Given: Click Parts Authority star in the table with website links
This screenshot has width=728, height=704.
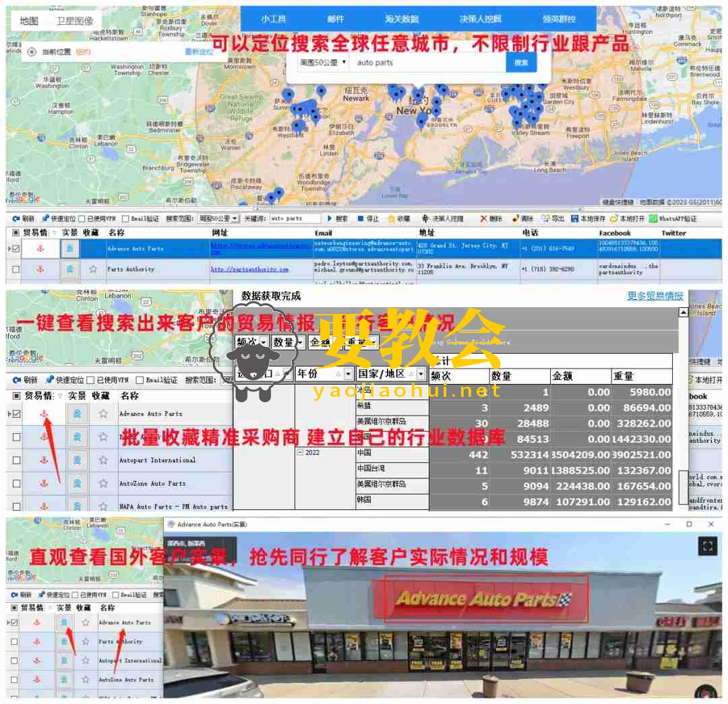Looking at the screenshot, I should point(93,269).
